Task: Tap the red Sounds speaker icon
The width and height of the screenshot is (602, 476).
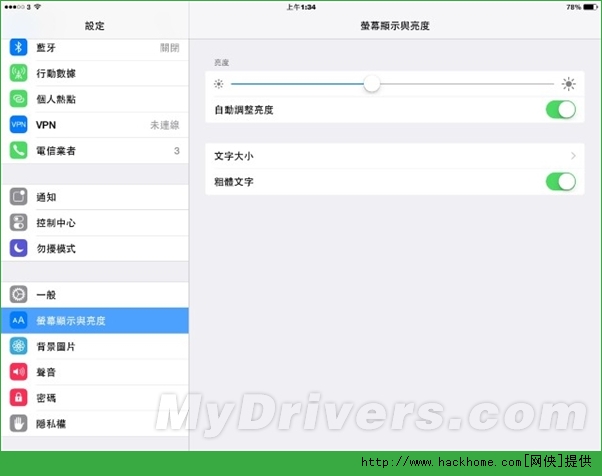Action: click(x=18, y=372)
